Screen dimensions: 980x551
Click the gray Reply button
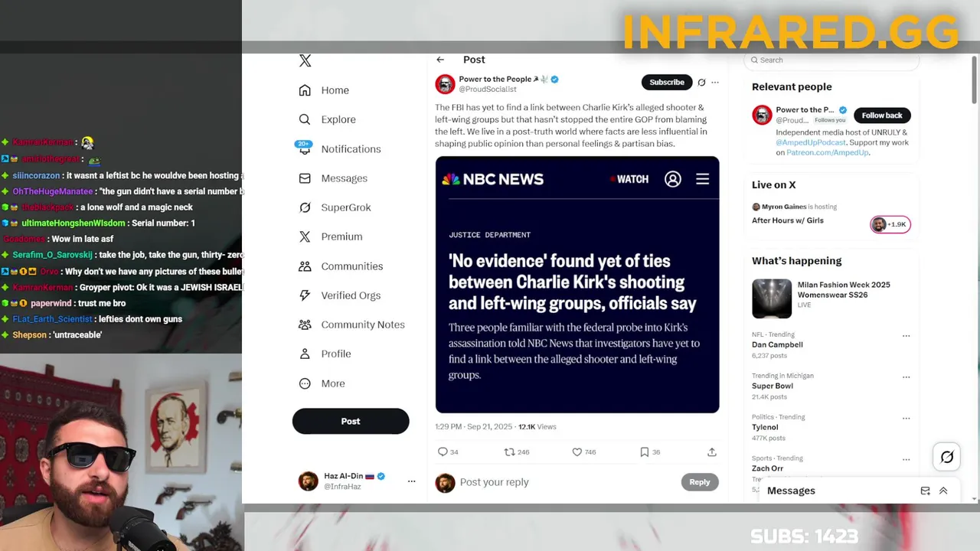pyautogui.click(x=700, y=482)
